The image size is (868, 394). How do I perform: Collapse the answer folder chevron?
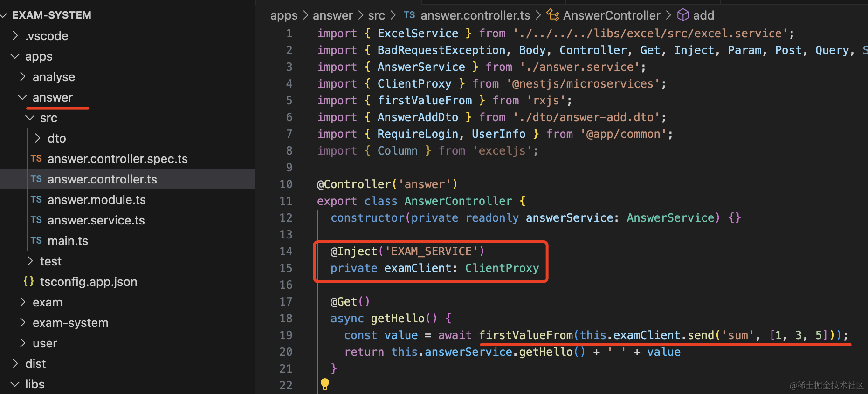(22, 97)
